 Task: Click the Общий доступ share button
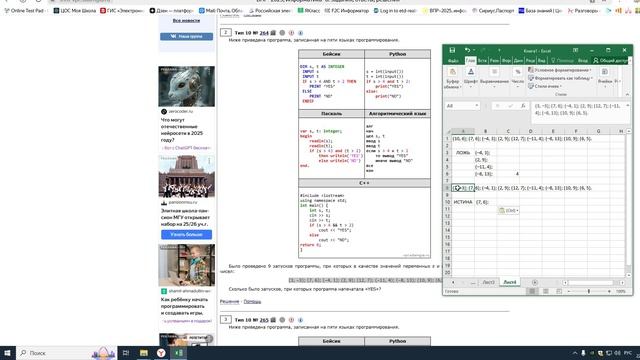610,60
